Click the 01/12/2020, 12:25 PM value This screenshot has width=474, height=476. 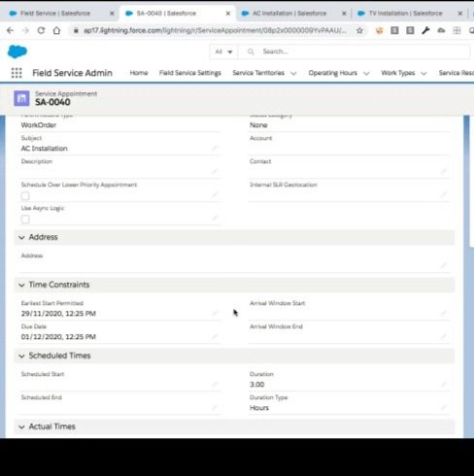coord(58,337)
